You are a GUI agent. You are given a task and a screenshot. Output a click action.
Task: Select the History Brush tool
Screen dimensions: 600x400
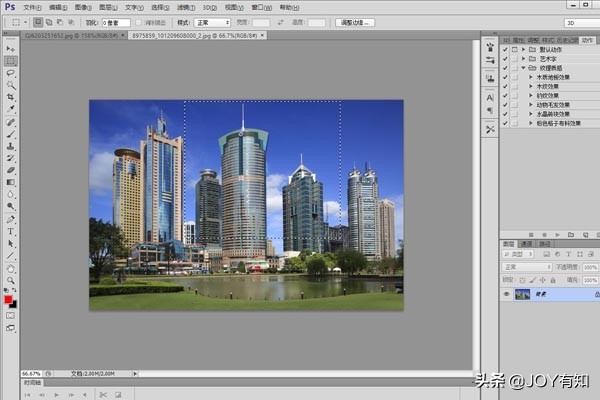[10, 158]
